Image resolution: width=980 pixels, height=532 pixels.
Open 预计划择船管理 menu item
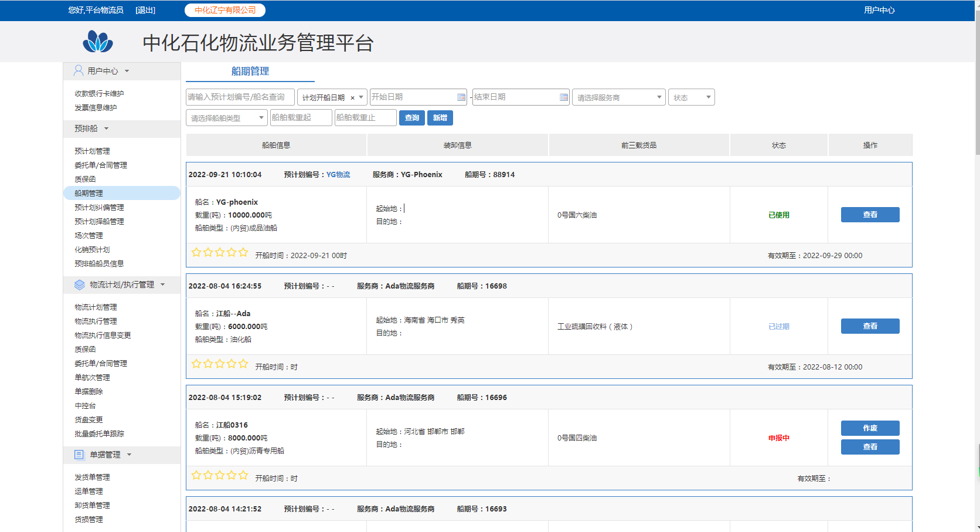99,221
